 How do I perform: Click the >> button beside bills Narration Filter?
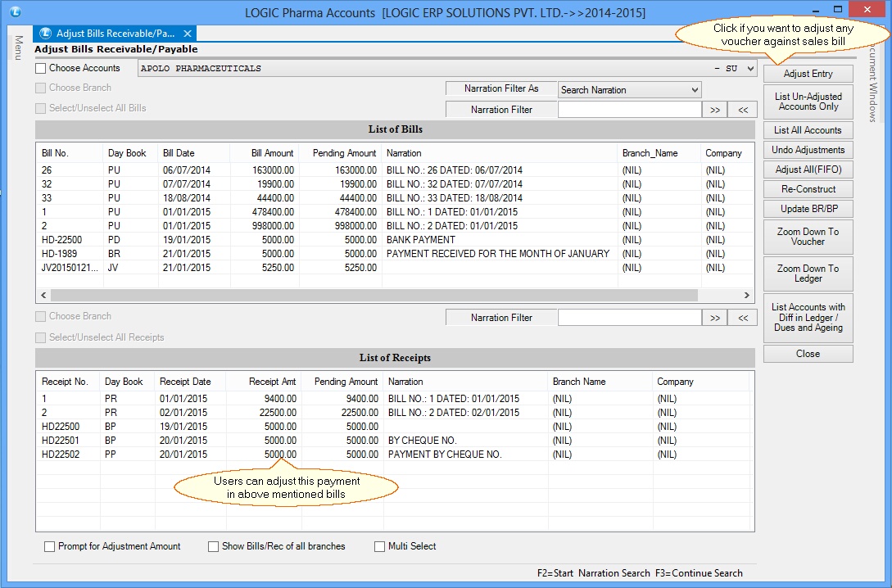pyautogui.click(x=715, y=110)
